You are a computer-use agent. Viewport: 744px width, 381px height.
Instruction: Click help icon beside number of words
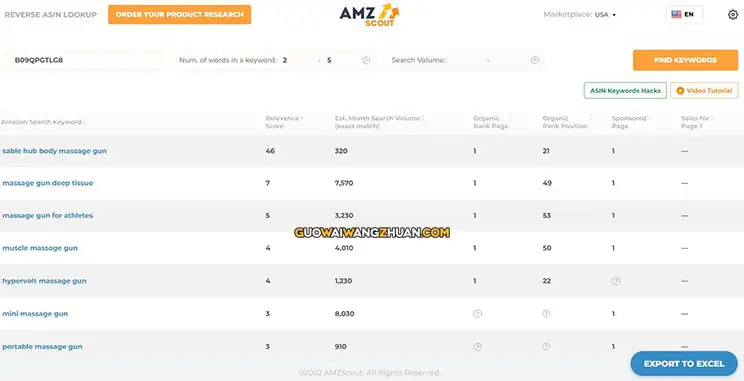(366, 60)
